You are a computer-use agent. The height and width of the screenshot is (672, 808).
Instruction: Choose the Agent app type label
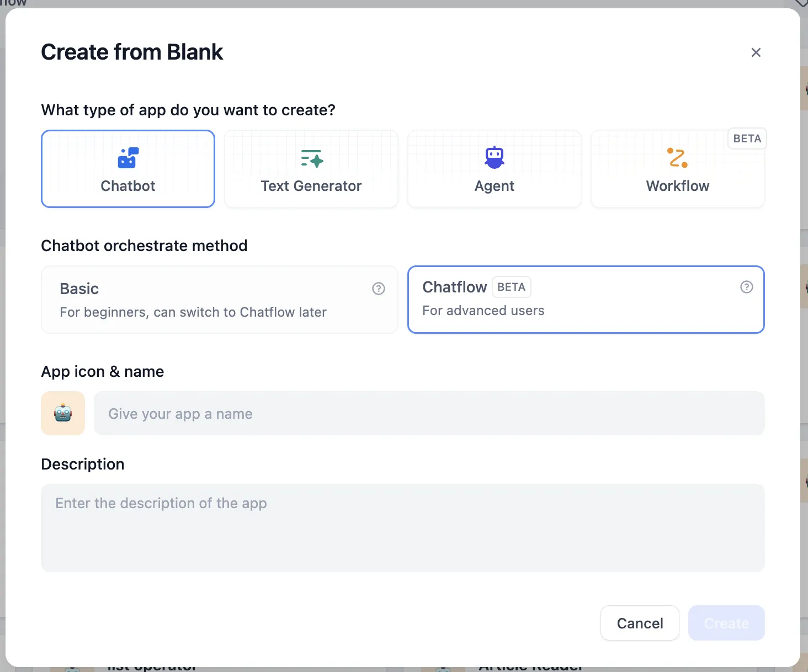[495, 186]
